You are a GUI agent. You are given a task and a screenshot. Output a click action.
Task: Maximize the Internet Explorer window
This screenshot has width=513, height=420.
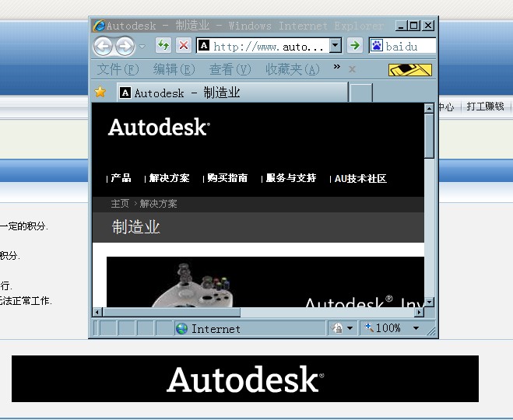[x=414, y=26]
